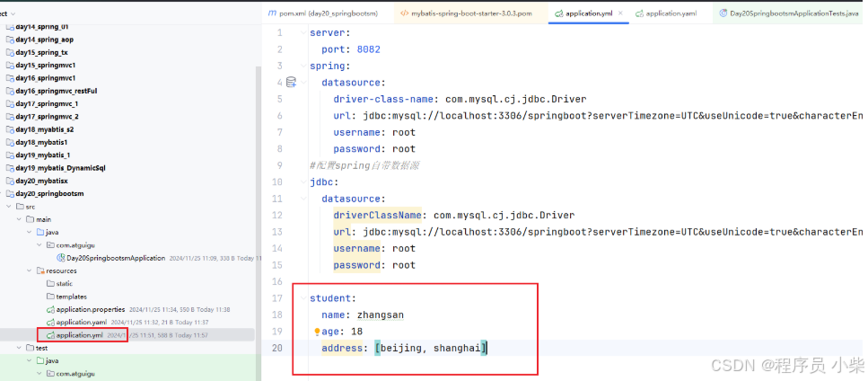The width and height of the screenshot is (868, 381).
Task: Select templates folder in tree
Action: click(72, 297)
